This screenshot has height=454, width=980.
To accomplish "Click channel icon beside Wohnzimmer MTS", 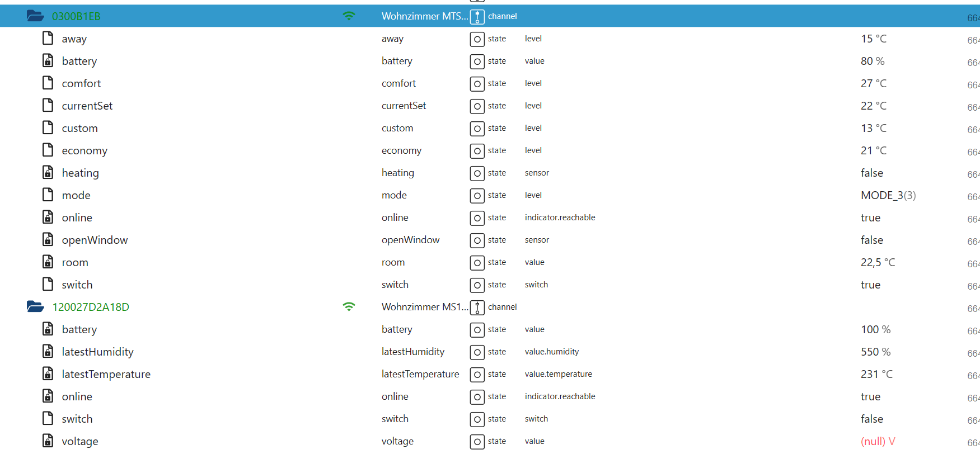I will pos(477,17).
